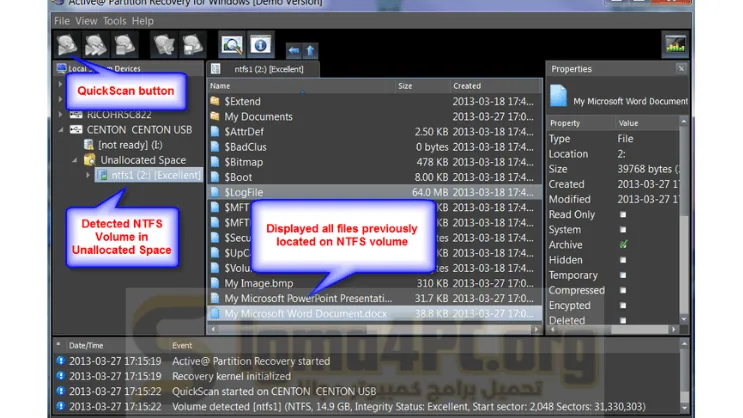Collapse the CENTON CENTON USB tree node
Viewport: 743px width, 418px height.
point(62,129)
